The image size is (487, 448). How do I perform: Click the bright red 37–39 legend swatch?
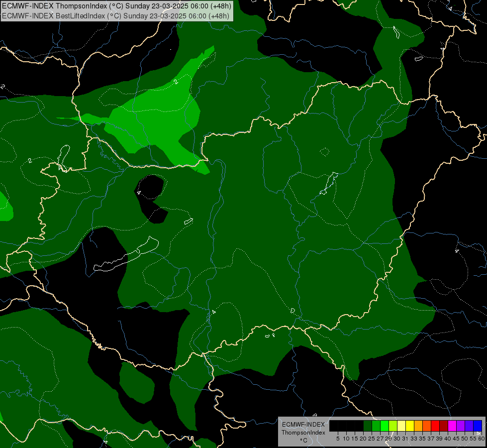(x=435, y=426)
